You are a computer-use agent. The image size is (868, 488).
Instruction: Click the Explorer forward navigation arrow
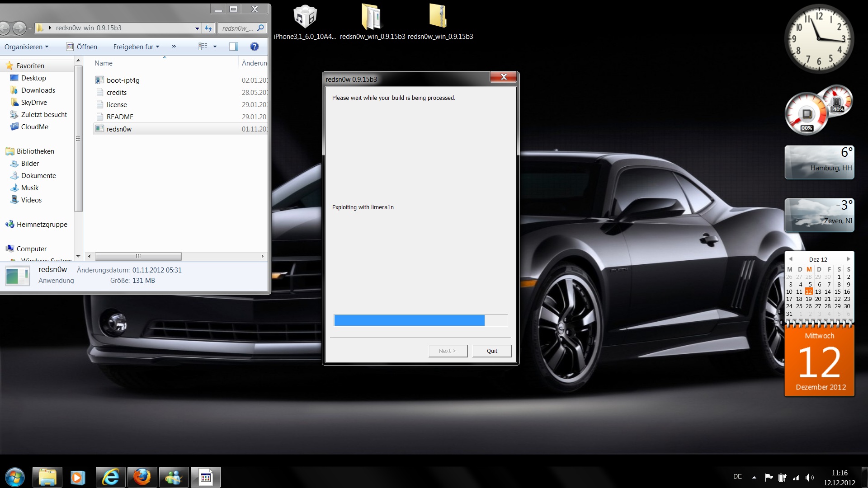(19, 28)
